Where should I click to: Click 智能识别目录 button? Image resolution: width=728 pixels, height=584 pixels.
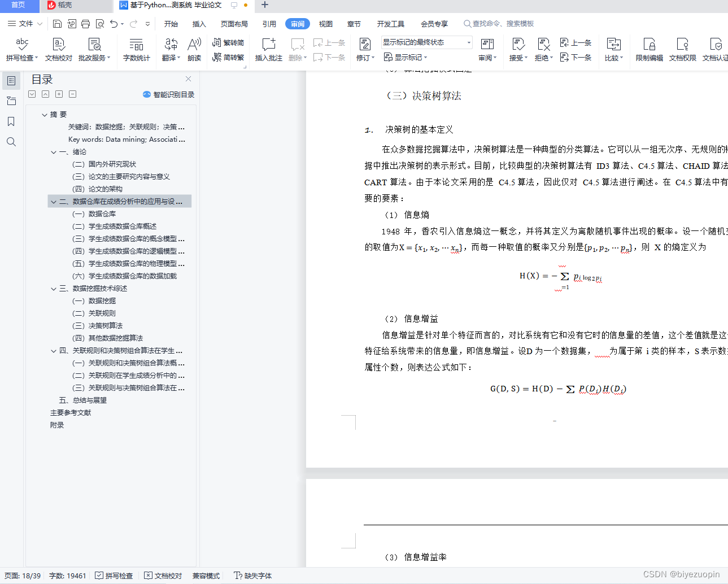coord(169,94)
